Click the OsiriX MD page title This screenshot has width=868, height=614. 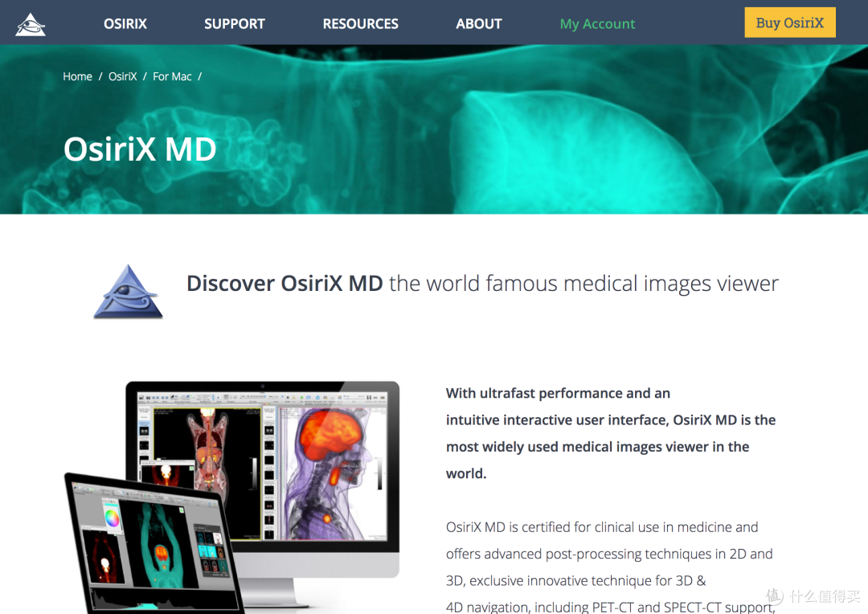coord(140,149)
